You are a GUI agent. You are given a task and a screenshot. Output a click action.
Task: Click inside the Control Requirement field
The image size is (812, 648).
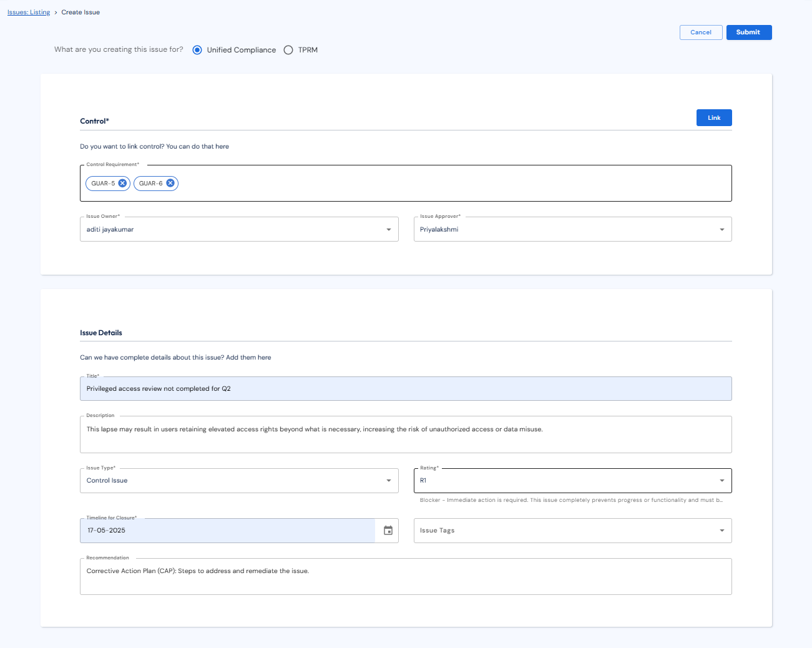(406, 183)
